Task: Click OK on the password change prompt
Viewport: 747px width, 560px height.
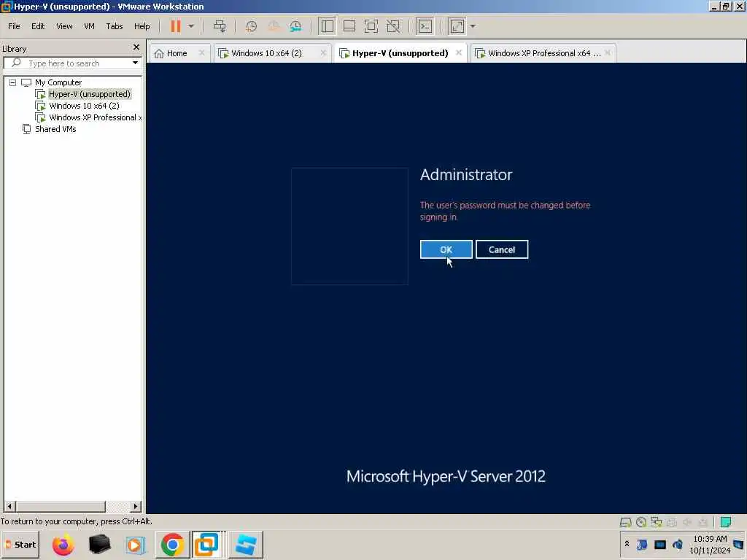Action: 446,249
